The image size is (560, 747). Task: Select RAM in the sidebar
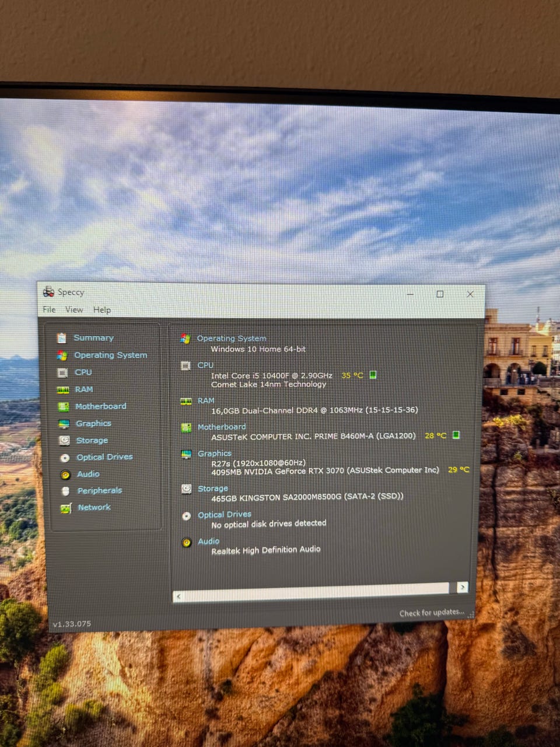[83, 389]
